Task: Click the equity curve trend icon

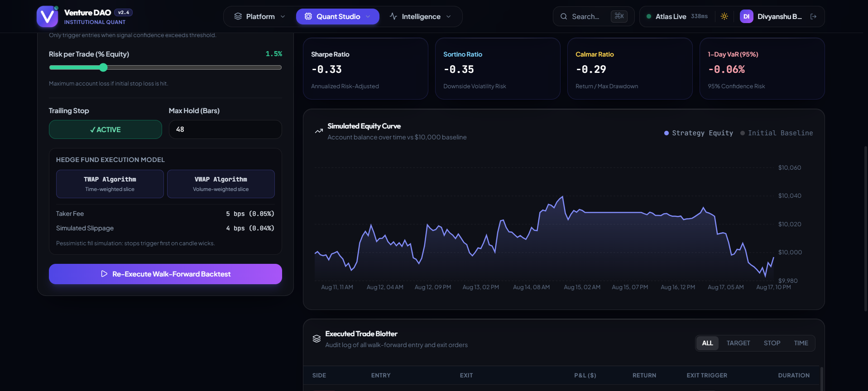Action: (x=319, y=131)
